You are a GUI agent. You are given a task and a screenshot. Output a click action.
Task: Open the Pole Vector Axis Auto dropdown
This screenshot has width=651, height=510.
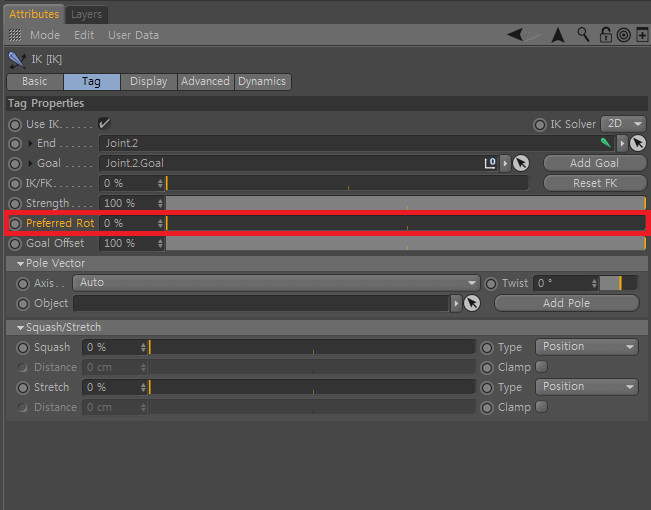coord(276,283)
